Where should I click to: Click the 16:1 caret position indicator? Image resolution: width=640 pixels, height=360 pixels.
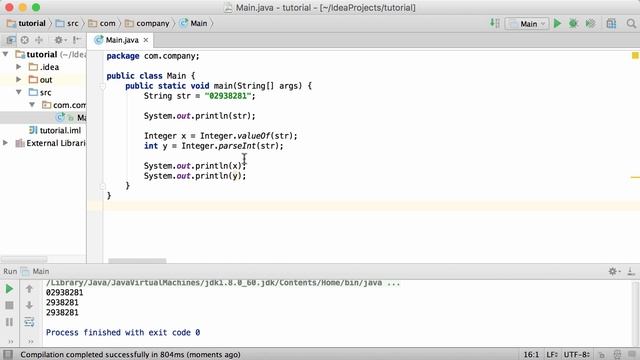[531, 355]
